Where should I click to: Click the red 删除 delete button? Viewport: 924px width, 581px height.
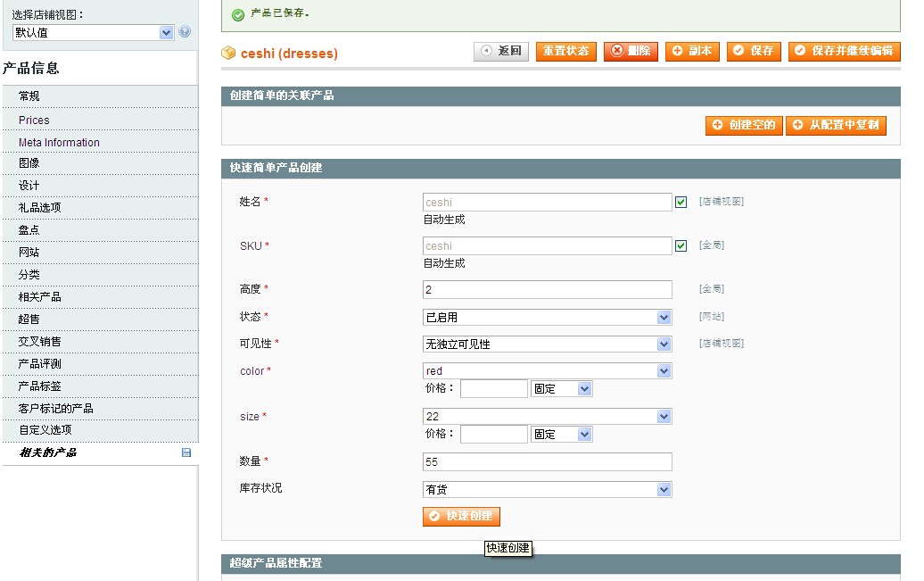(x=631, y=51)
